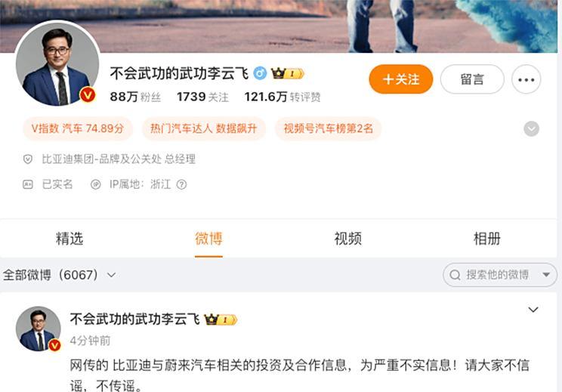
Task: Switch to the 视频 tab
Action: point(347,239)
